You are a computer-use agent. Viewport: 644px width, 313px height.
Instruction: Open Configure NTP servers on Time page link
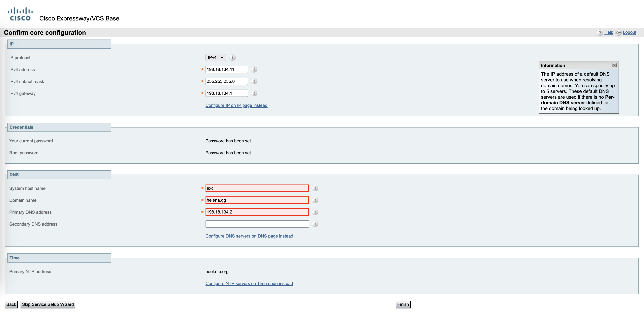(249, 283)
